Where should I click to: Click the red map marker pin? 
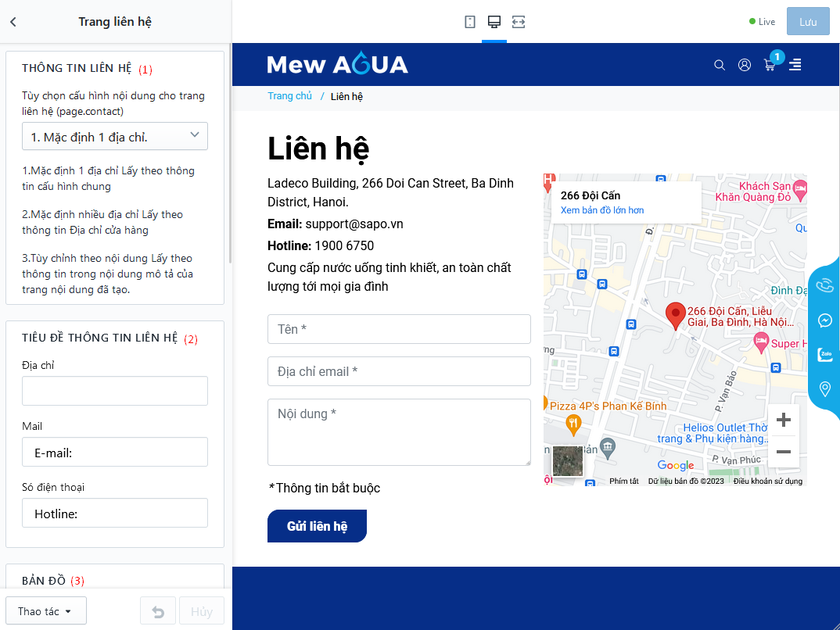coord(676,316)
